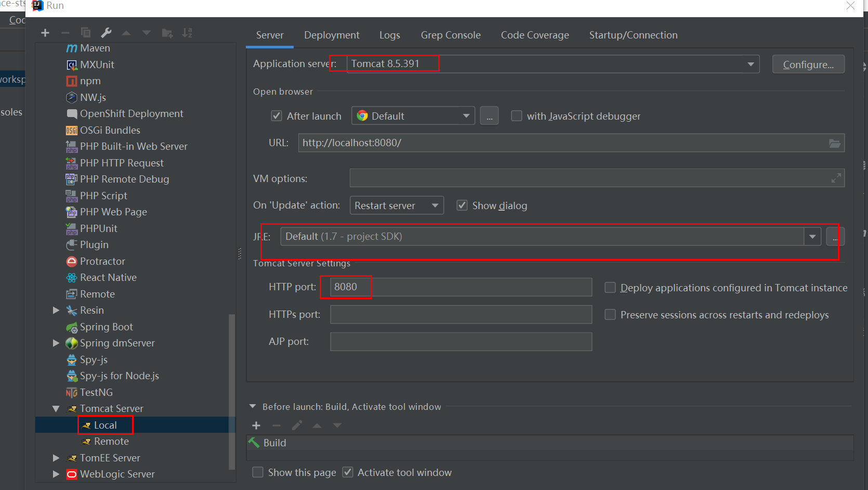Click the OSGi Bundles icon

(x=72, y=131)
